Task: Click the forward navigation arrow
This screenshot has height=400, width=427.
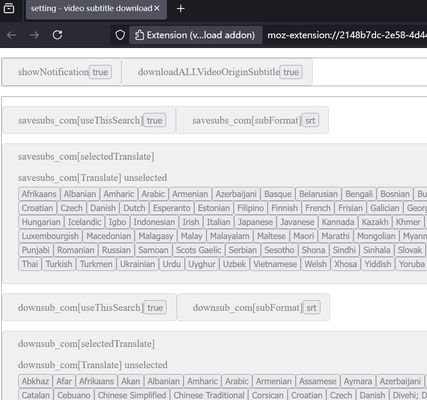Action: tap(34, 35)
